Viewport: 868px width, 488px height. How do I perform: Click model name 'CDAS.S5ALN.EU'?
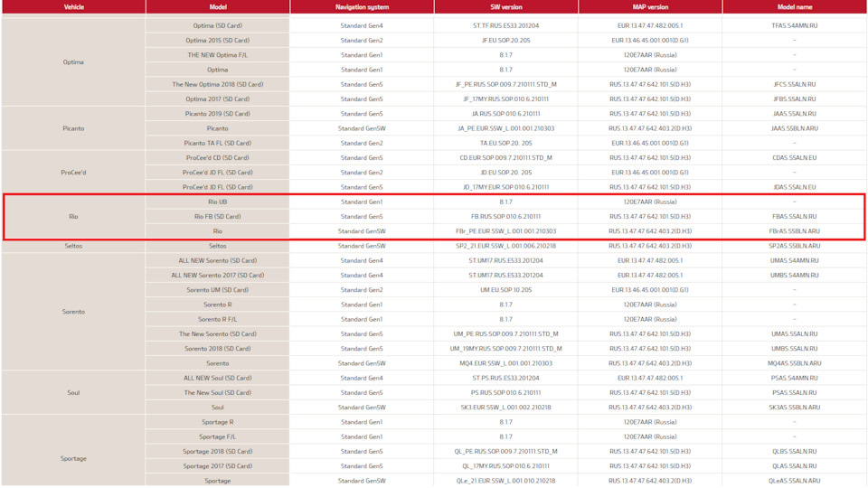[795, 157]
